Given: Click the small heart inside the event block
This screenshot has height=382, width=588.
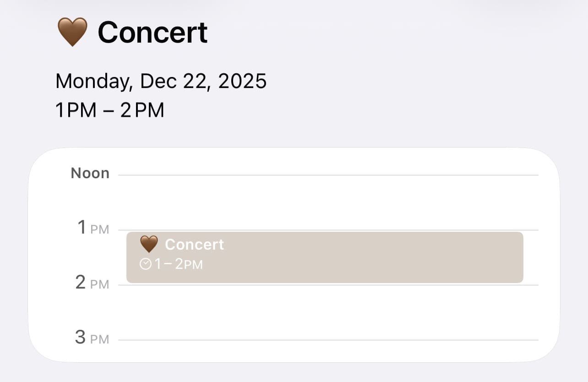Looking at the screenshot, I should pos(149,244).
